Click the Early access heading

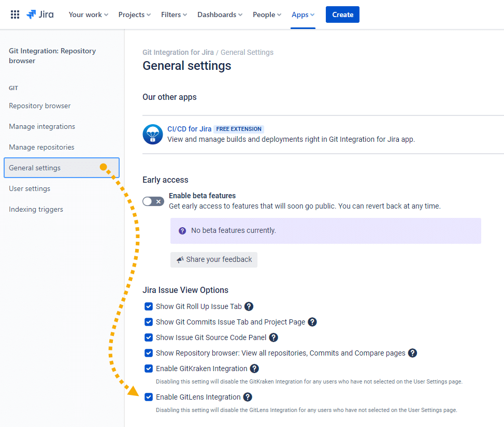[x=166, y=180]
